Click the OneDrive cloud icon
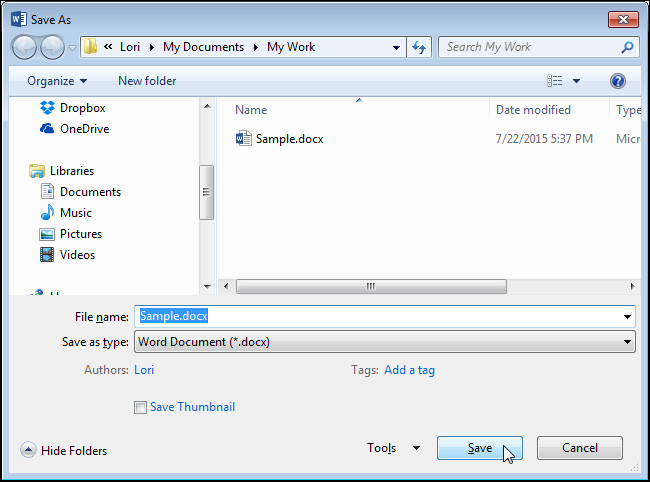 47,129
